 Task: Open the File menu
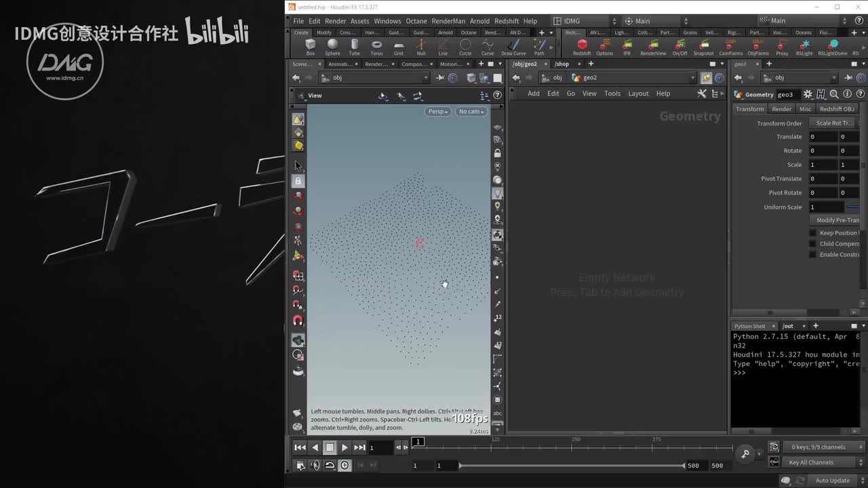[298, 21]
